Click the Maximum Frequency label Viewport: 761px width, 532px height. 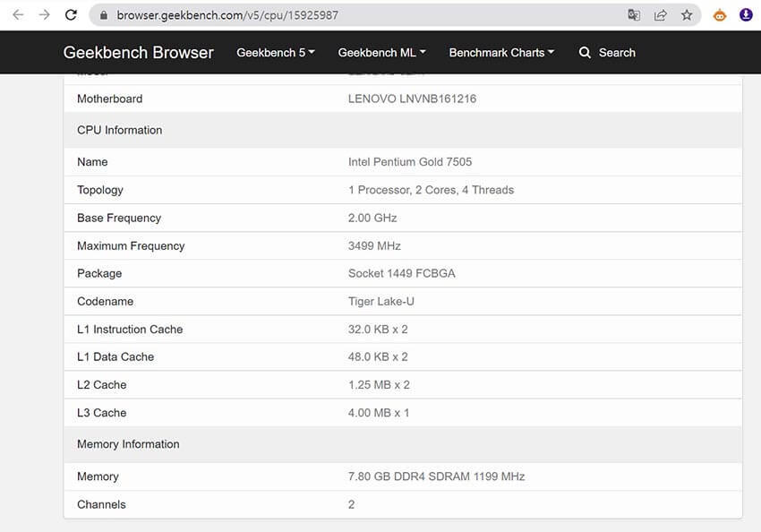click(x=131, y=246)
